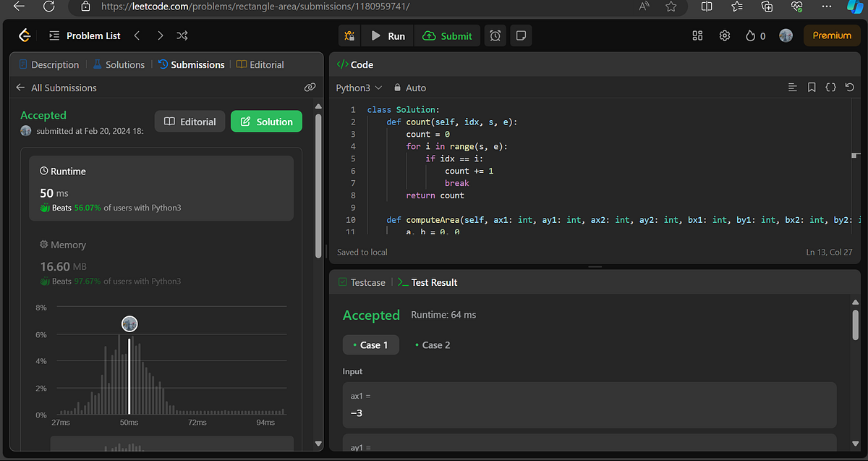
Task: Click the green Submit button
Action: (447, 35)
